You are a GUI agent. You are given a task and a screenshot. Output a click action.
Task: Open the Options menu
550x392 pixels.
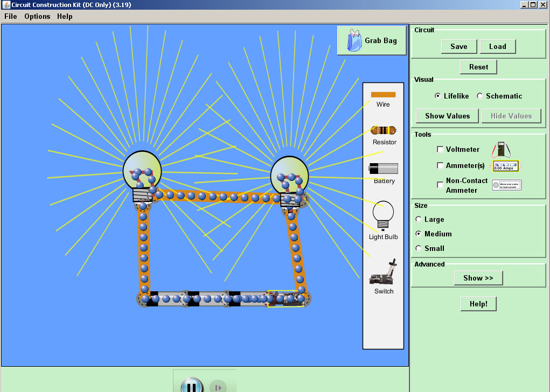(x=37, y=16)
